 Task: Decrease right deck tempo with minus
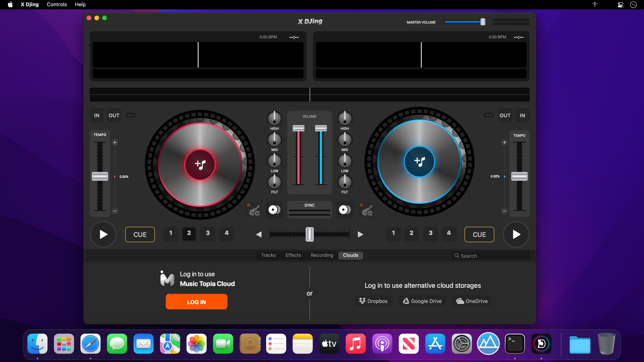click(x=505, y=211)
